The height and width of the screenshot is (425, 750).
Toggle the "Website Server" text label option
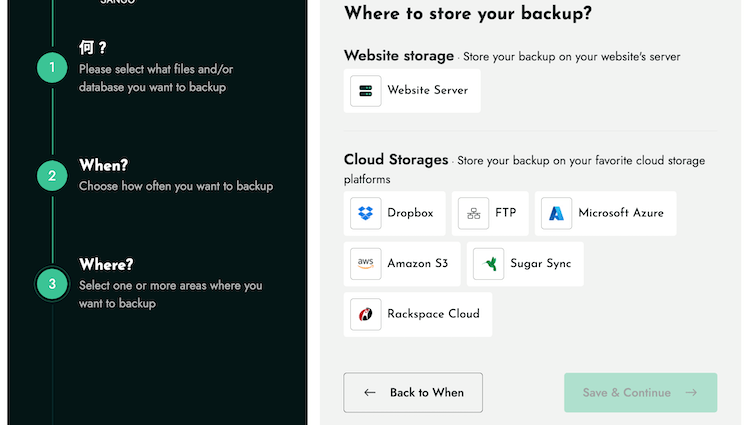pyautogui.click(x=427, y=91)
